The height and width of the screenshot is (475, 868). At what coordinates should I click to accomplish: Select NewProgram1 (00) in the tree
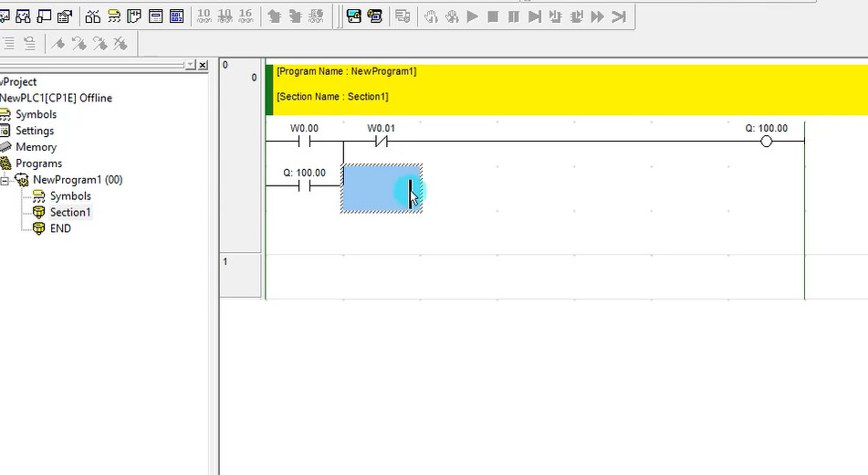(x=78, y=180)
